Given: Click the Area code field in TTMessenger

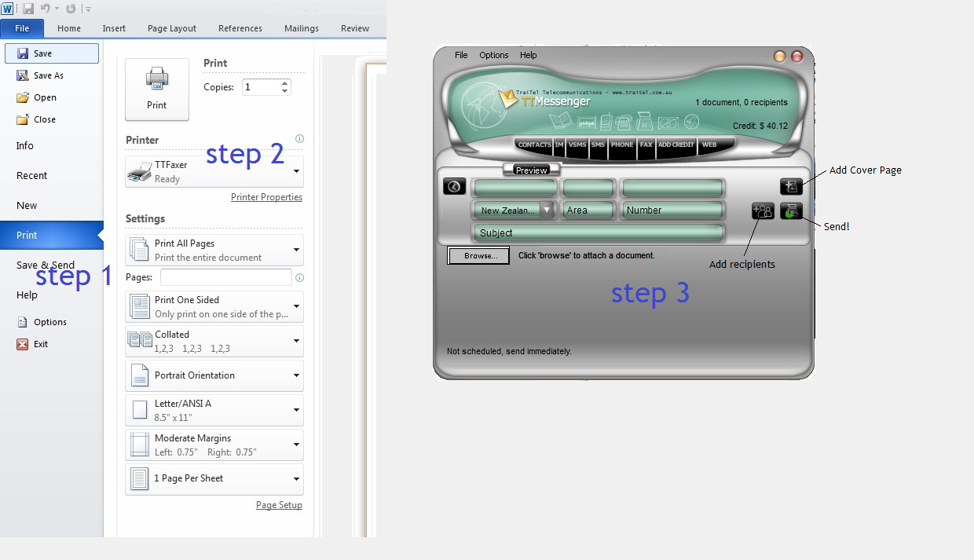Looking at the screenshot, I should (588, 210).
